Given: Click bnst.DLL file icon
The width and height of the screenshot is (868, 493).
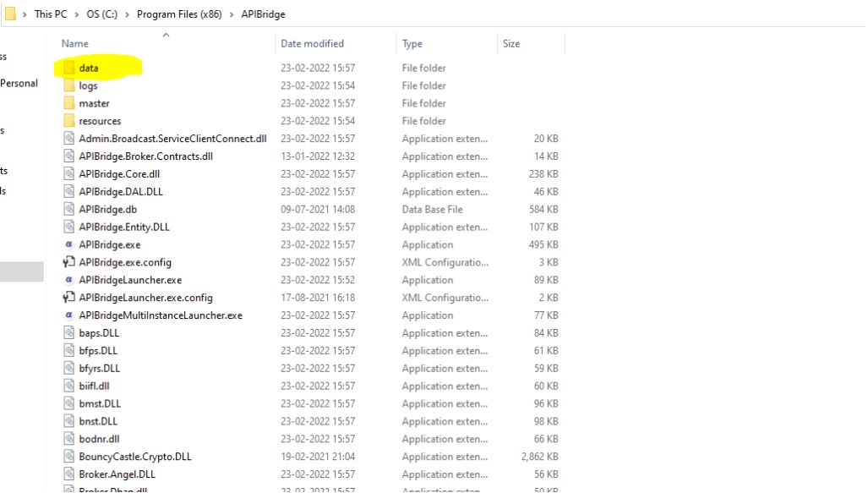Looking at the screenshot, I should point(68,421).
